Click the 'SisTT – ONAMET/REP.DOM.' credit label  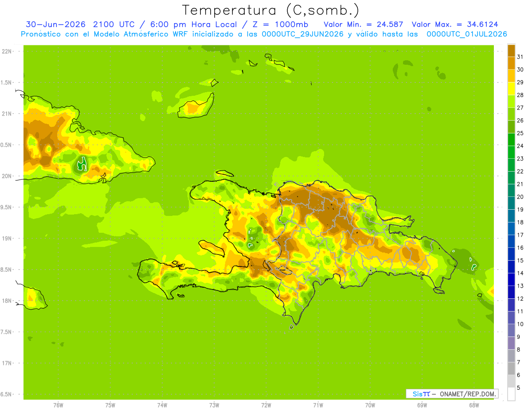(x=452, y=394)
